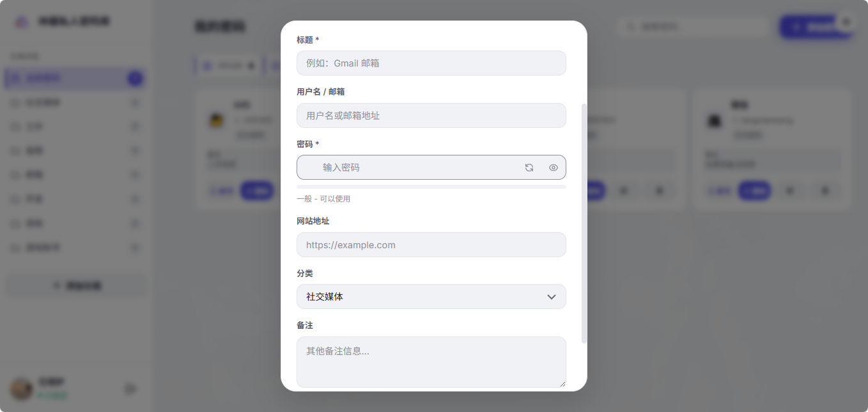Open the 分类 category dropdown
The width and height of the screenshot is (868, 412).
tap(431, 297)
